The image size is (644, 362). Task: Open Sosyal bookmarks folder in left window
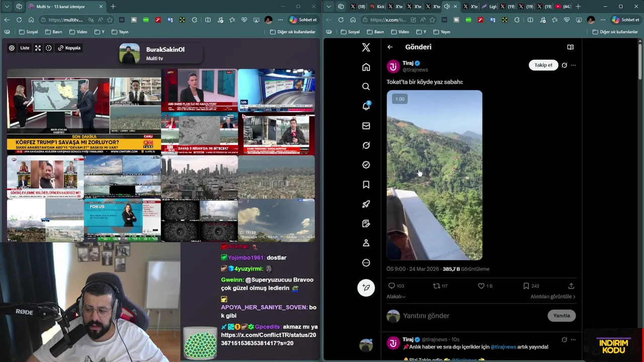coord(28,32)
